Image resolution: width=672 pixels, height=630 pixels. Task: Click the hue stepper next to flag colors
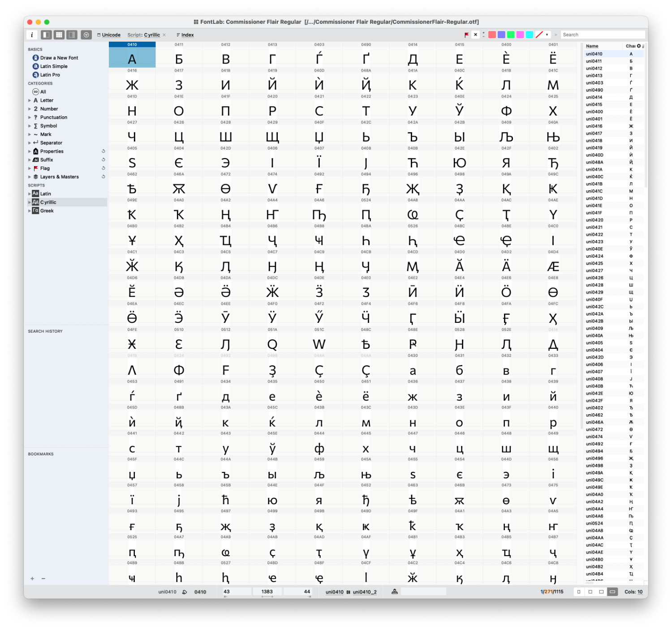point(483,34)
